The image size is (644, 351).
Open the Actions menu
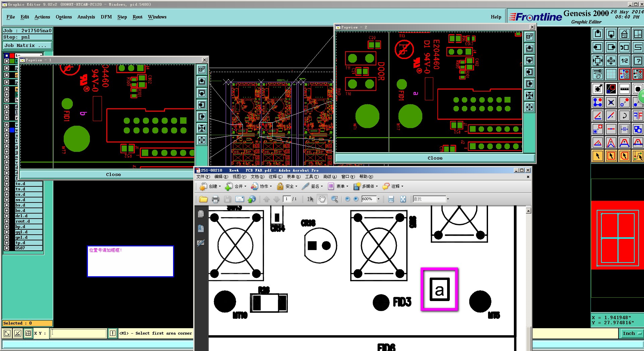point(42,17)
